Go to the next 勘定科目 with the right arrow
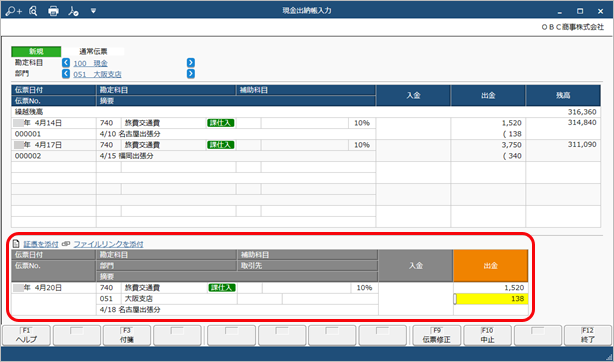This screenshot has width=614, height=362. coord(191,63)
